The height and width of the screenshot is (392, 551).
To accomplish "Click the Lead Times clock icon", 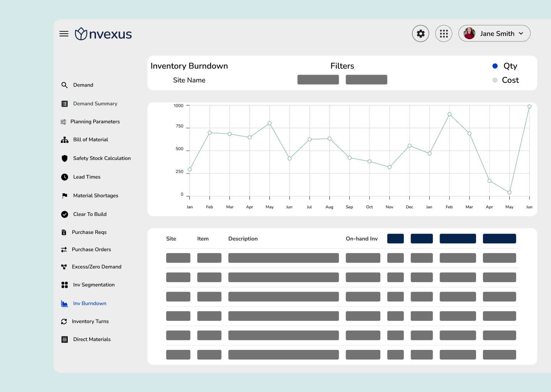I will click(x=65, y=177).
